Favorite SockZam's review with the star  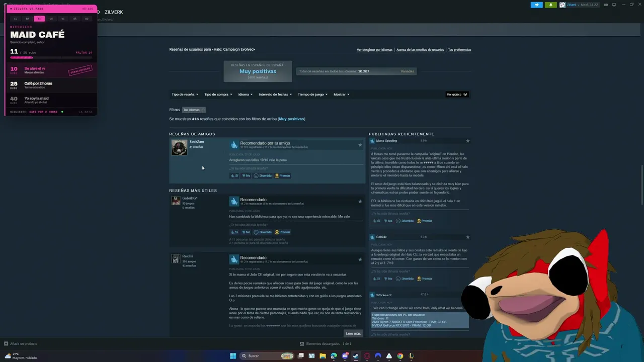(360, 145)
